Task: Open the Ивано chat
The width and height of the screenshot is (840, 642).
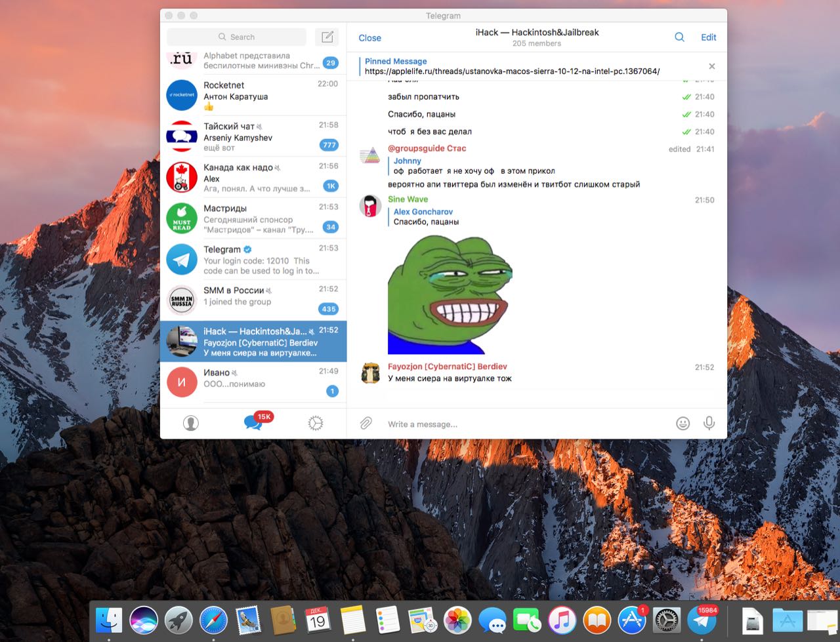Action: tap(253, 382)
